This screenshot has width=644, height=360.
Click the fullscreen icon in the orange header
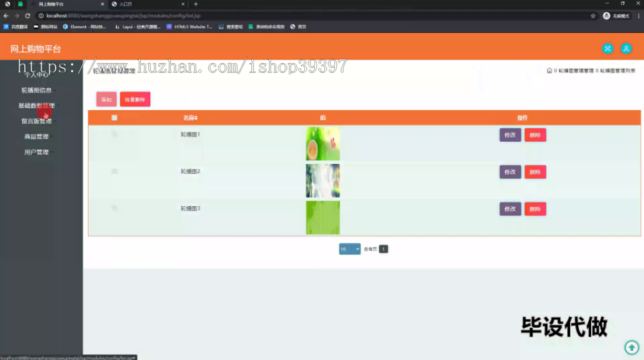pyautogui.click(x=608, y=49)
